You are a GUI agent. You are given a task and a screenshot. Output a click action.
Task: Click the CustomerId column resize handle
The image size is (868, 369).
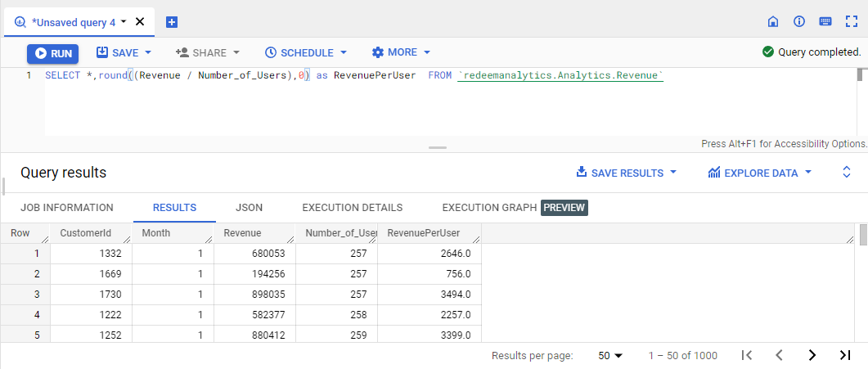[x=128, y=240]
